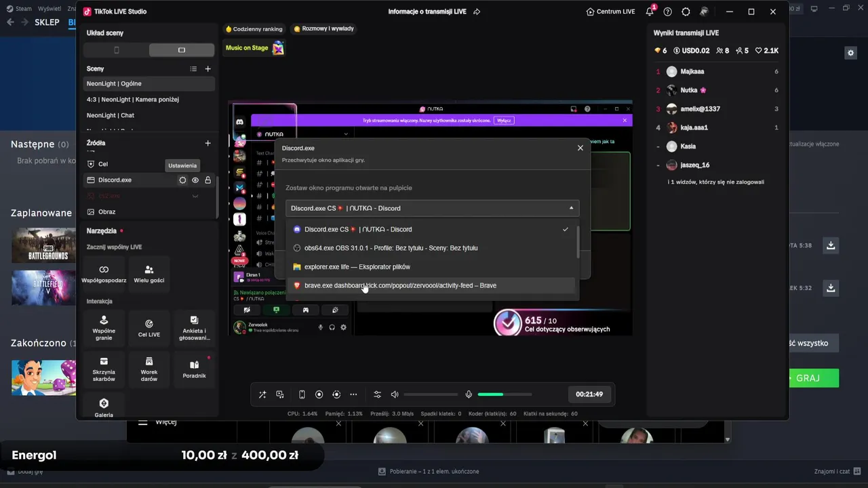The width and height of the screenshot is (868, 488).
Task: Open SKLEP tab in Steam window
Action: pos(47,22)
